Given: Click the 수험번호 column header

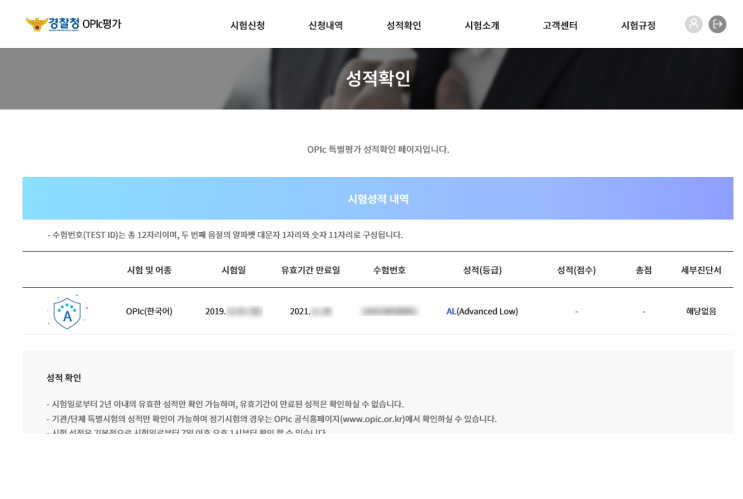Looking at the screenshot, I should 389,270.
